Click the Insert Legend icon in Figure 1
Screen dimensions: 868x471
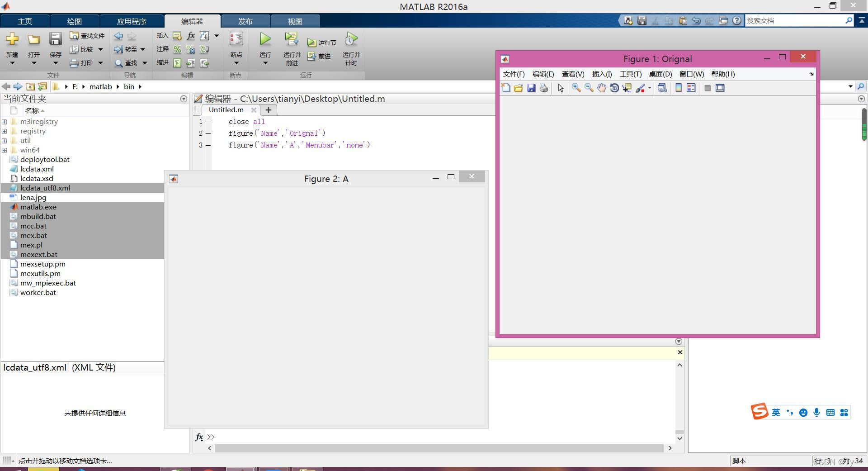click(x=691, y=88)
